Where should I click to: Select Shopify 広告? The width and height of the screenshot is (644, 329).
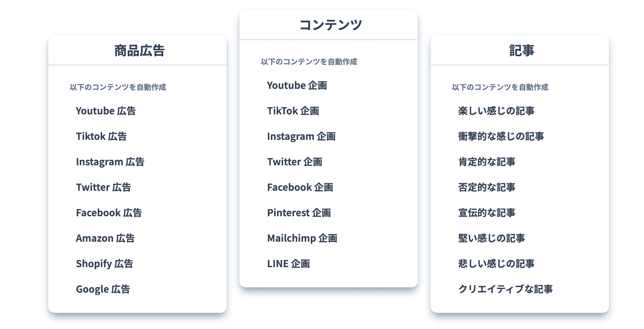(104, 264)
